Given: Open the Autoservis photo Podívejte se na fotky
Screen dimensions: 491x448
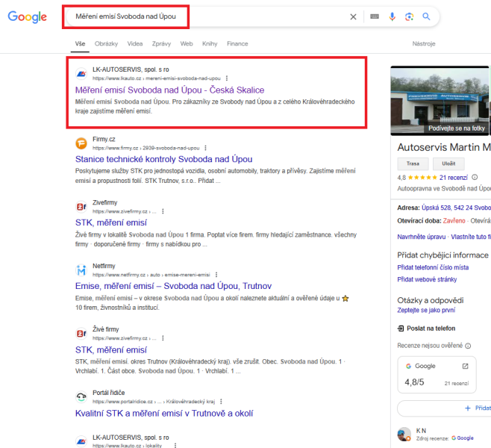Looking at the screenshot, I should click(440, 101).
